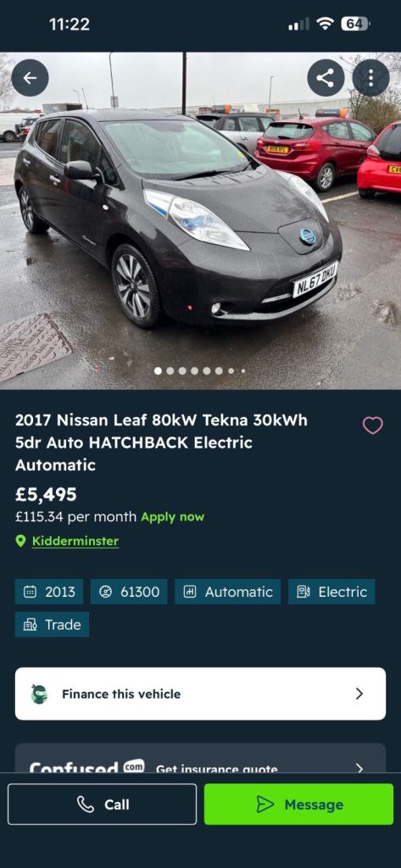Message the seller
Screen dimensions: 401x868
pos(299,804)
